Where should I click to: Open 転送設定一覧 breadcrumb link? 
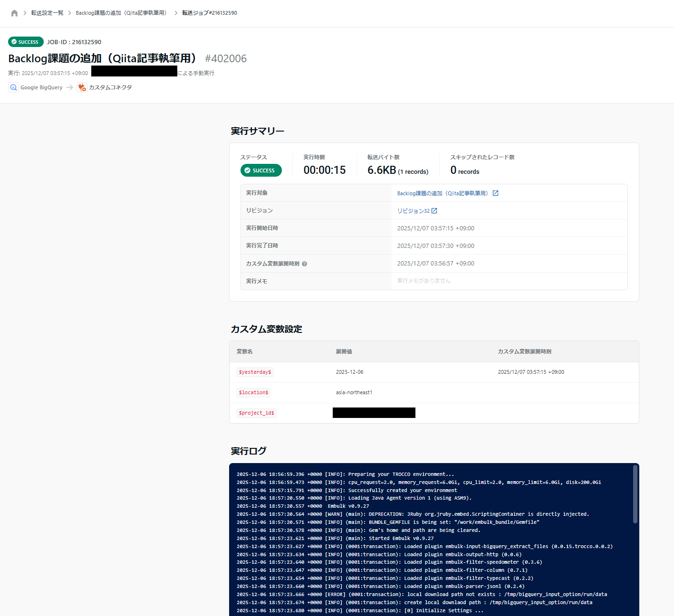[47, 13]
